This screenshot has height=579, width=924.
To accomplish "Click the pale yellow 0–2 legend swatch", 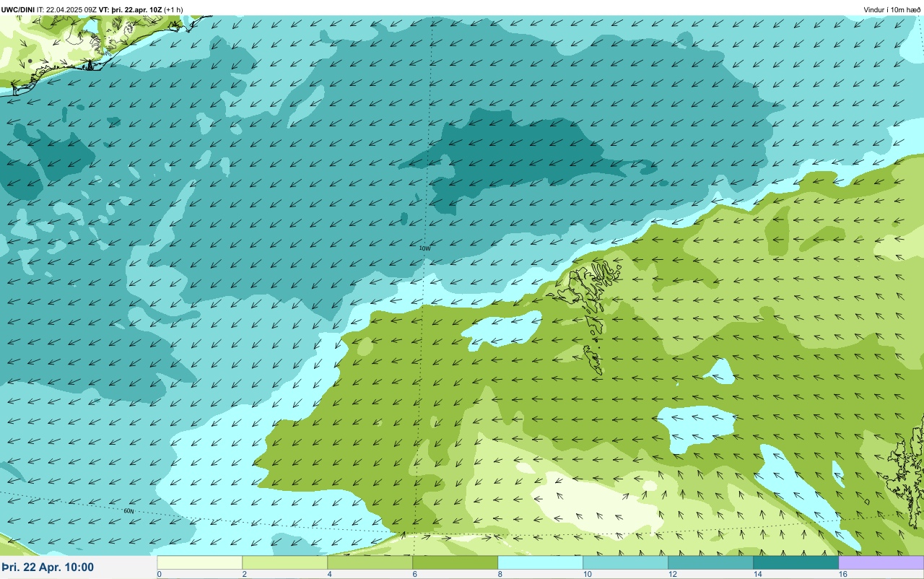I will (x=199, y=562).
